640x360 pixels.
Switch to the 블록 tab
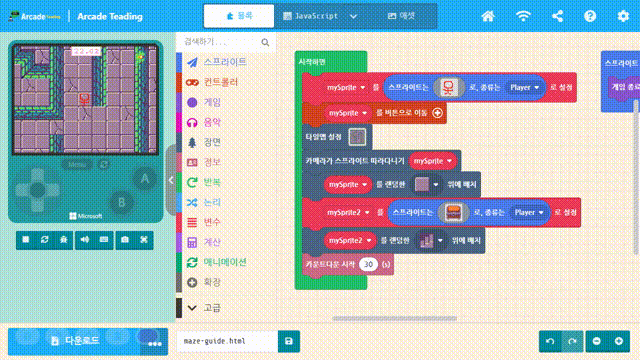pyautogui.click(x=239, y=16)
